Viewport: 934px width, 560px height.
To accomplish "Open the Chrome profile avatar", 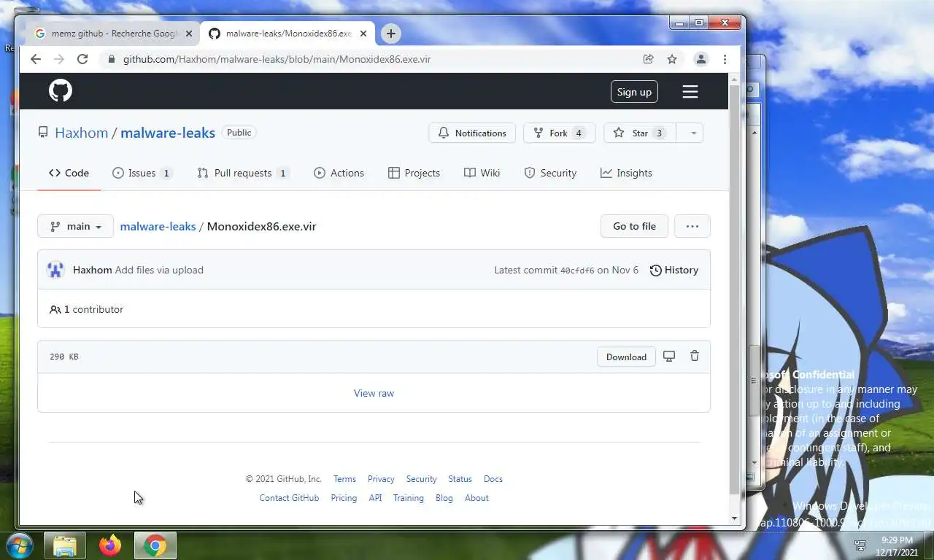I will [x=701, y=59].
